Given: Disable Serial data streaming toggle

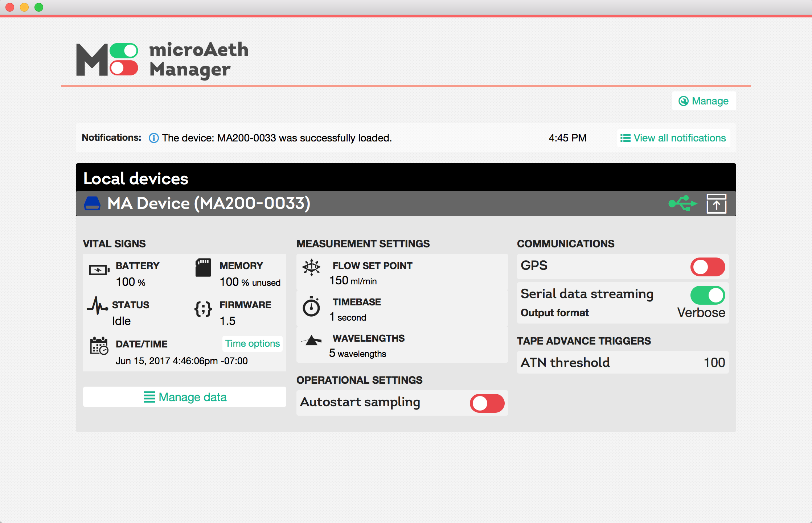Looking at the screenshot, I should (708, 295).
